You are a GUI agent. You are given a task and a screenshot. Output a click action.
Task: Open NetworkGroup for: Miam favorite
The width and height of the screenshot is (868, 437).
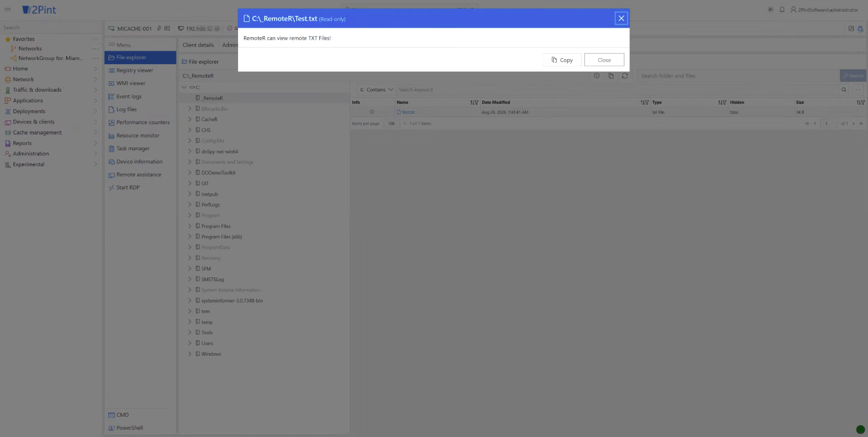[x=46, y=58]
